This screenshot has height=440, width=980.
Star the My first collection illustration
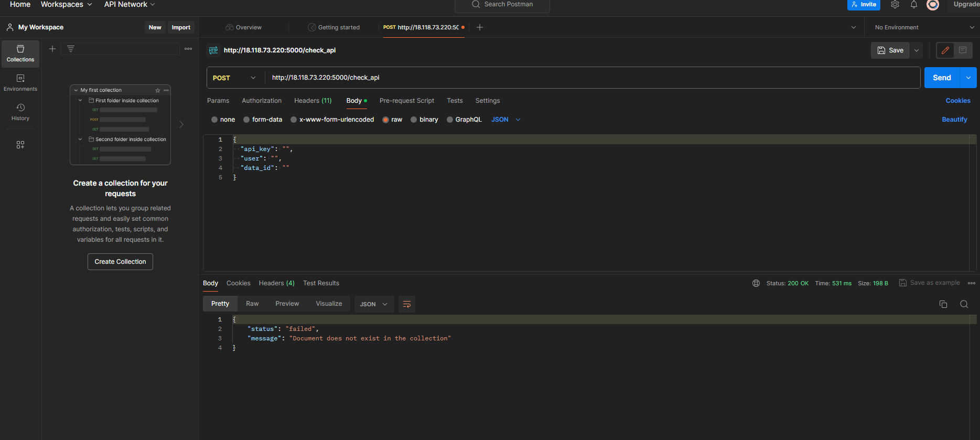158,90
